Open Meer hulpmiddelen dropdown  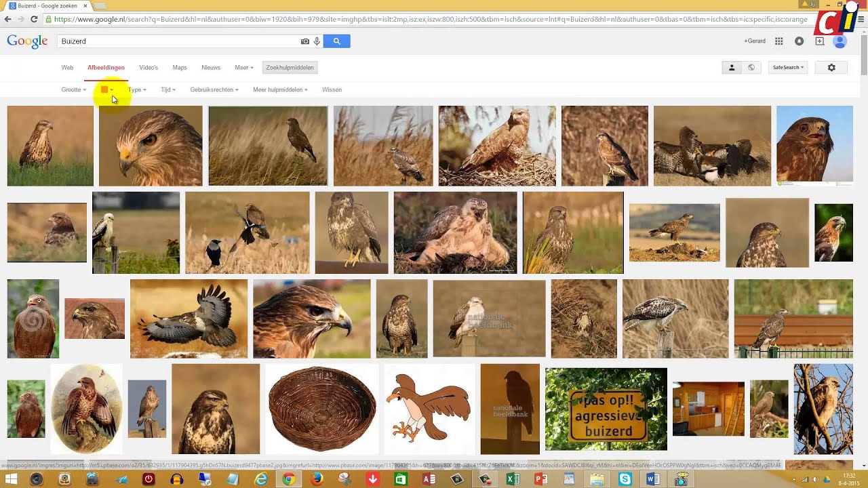(x=280, y=89)
